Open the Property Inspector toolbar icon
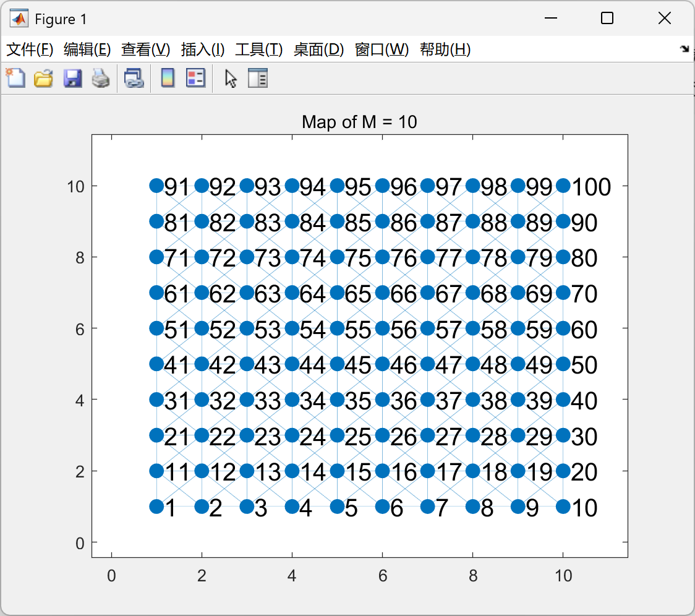 [x=257, y=79]
